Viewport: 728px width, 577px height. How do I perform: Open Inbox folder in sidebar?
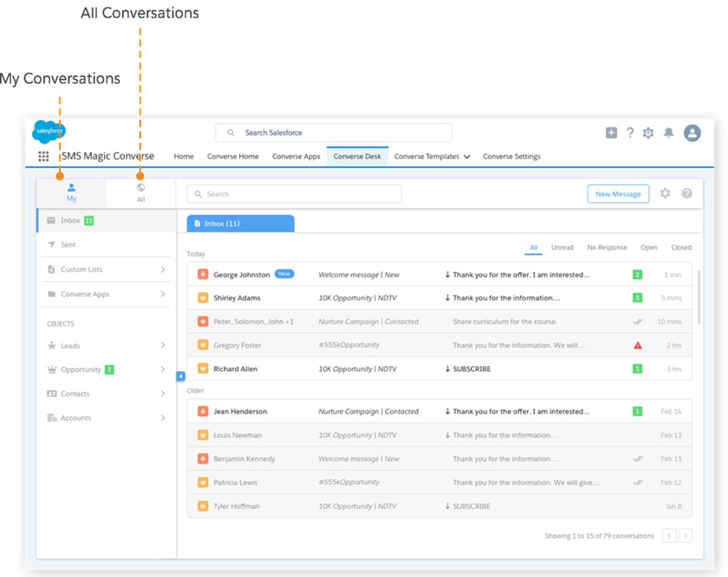pyautogui.click(x=107, y=221)
